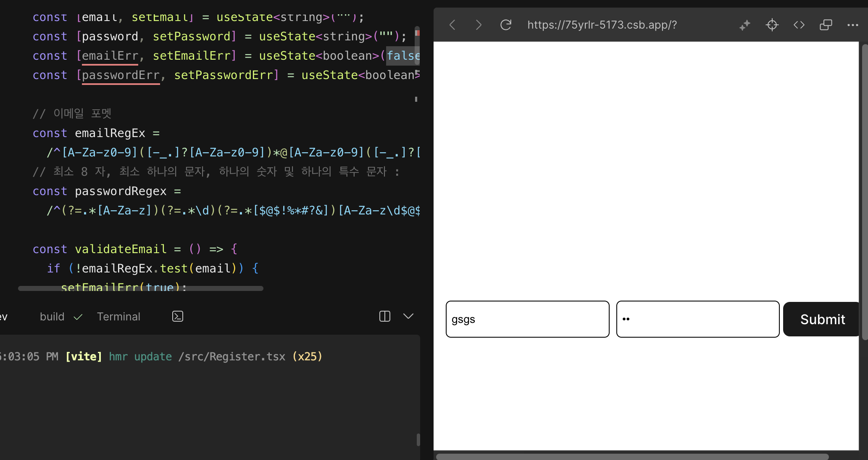
Task: Focus the password input field
Action: [x=697, y=319]
